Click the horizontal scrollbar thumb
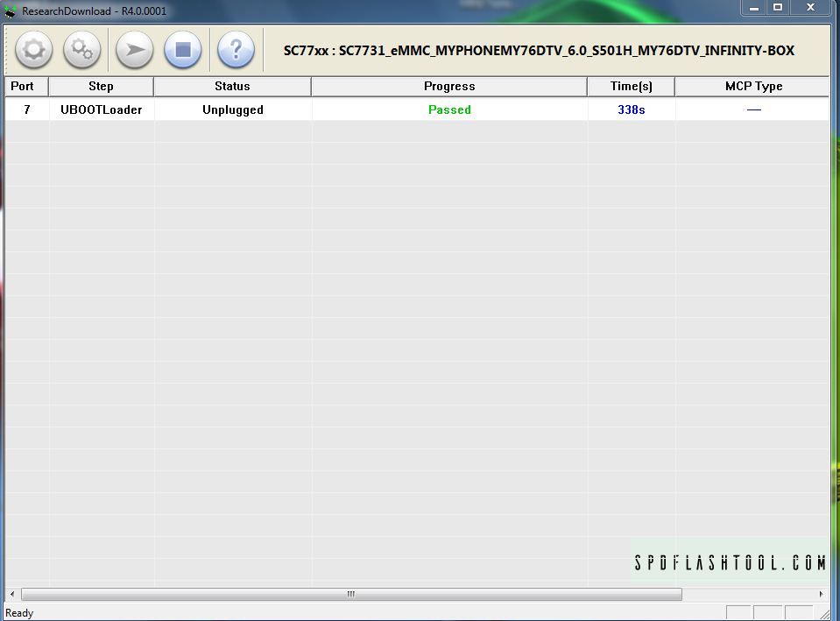The image size is (840, 621). (351, 594)
